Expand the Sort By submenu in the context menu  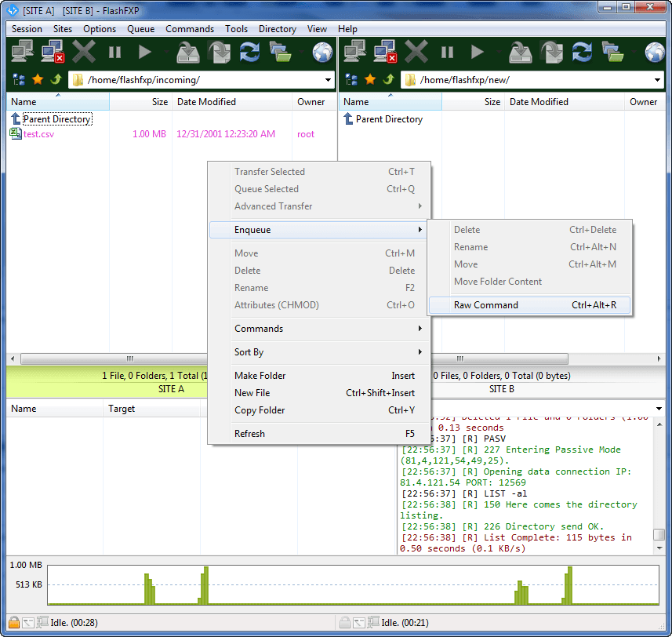(319, 352)
